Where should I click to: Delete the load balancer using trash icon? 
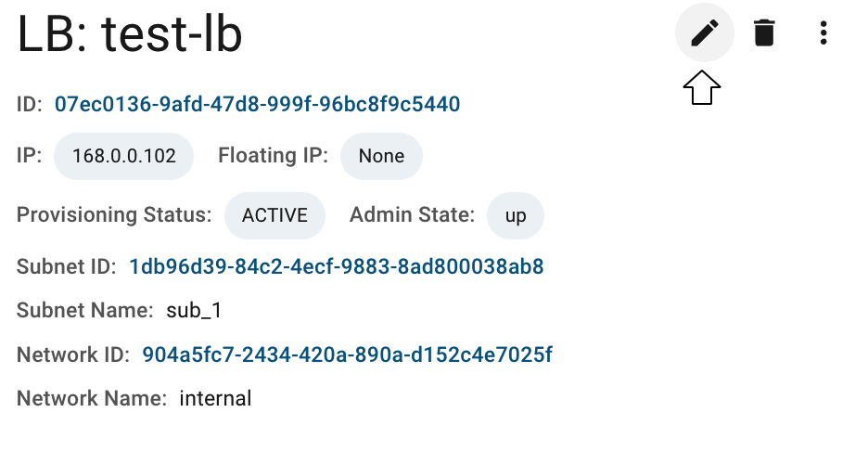coord(764,32)
